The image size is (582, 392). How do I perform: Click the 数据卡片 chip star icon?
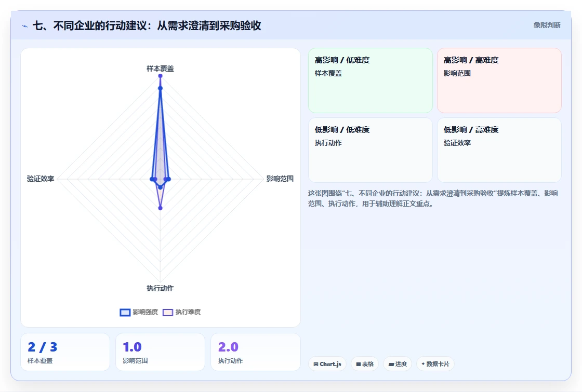coord(423,364)
